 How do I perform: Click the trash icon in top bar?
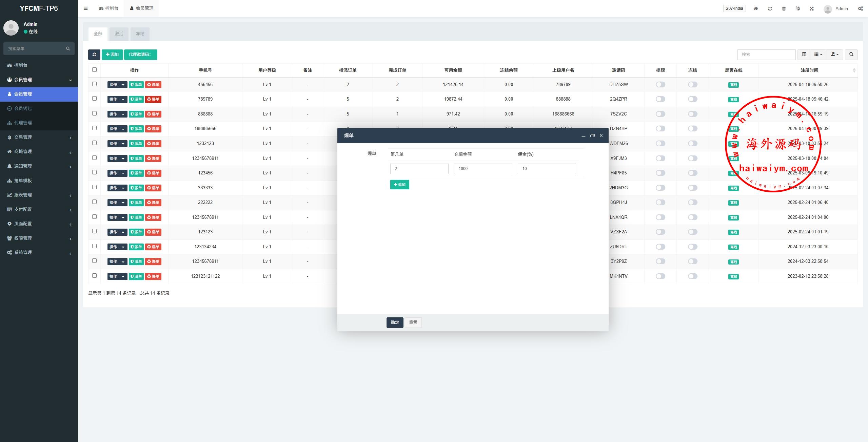pos(784,8)
